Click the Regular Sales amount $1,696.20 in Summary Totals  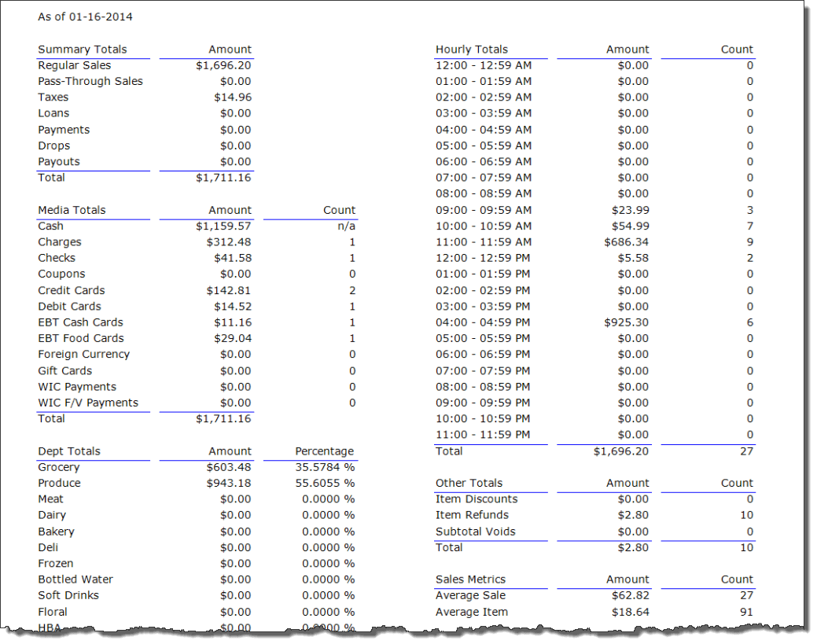[223, 65]
